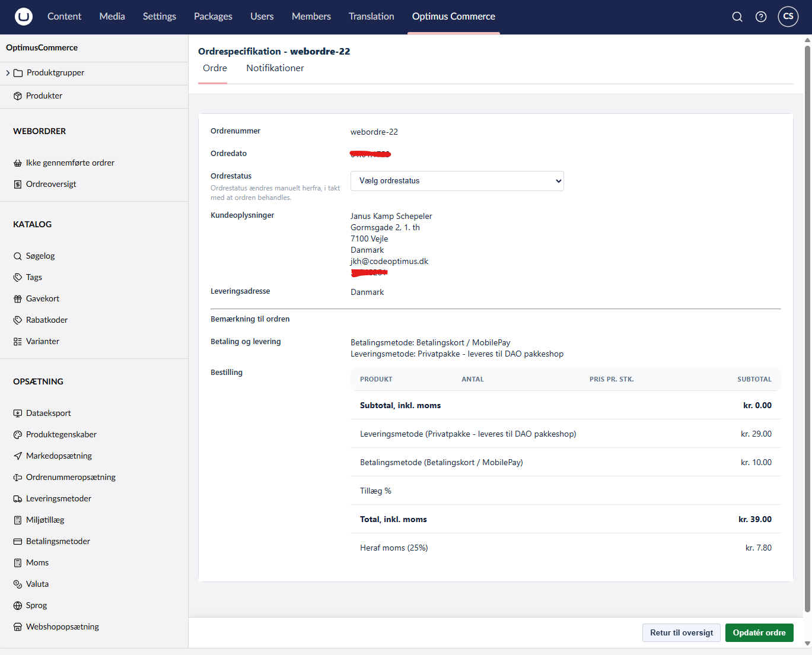
Task: Open the help question mark icon
Action: pyautogui.click(x=761, y=17)
